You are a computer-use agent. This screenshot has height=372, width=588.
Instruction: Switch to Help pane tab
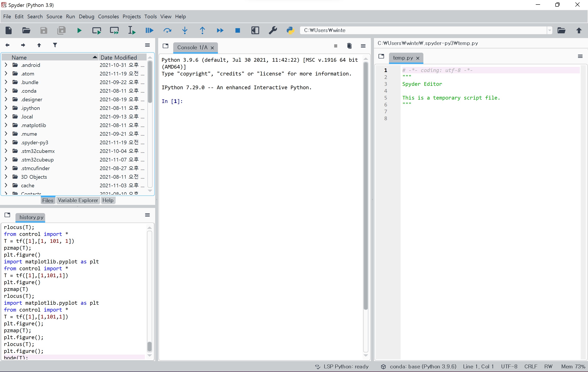click(108, 200)
